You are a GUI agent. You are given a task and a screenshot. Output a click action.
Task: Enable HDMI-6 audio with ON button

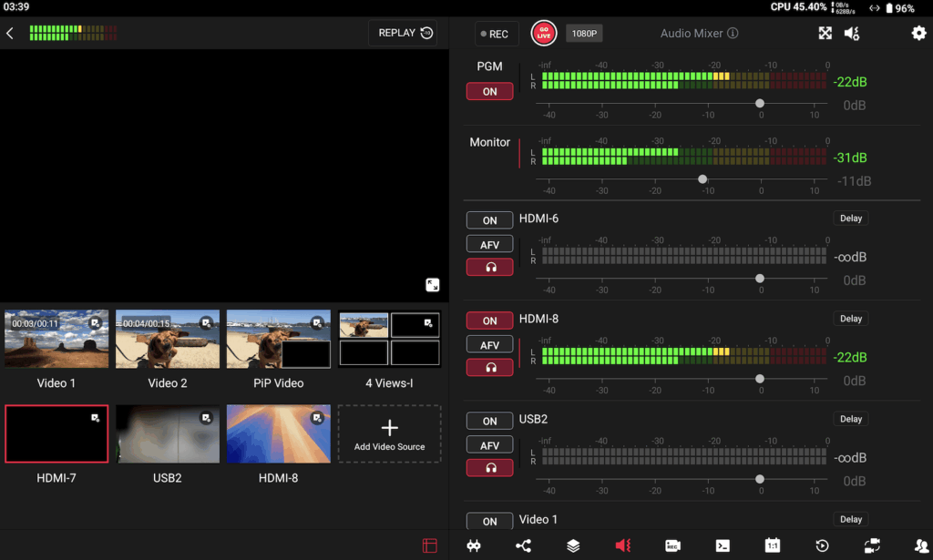coord(489,220)
